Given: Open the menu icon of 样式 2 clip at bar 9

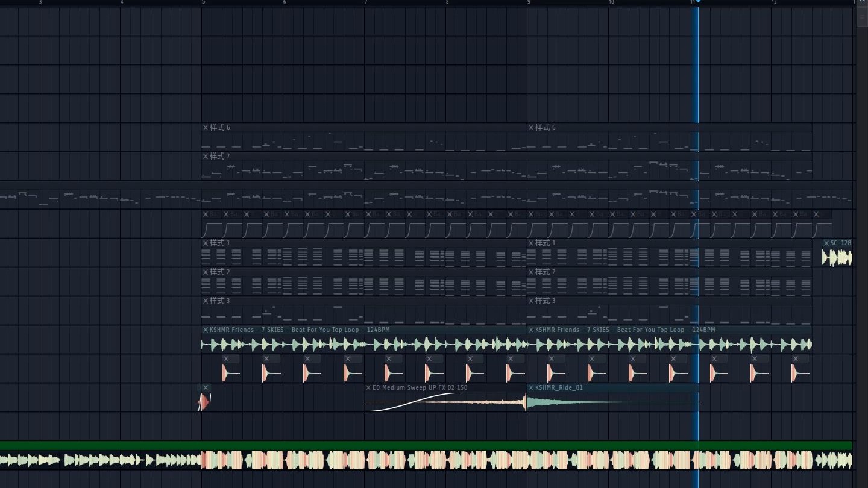Looking at the screenshot, I should coord(531,272).
